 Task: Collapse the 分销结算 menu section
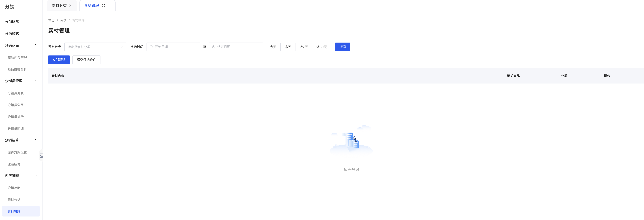36,140
